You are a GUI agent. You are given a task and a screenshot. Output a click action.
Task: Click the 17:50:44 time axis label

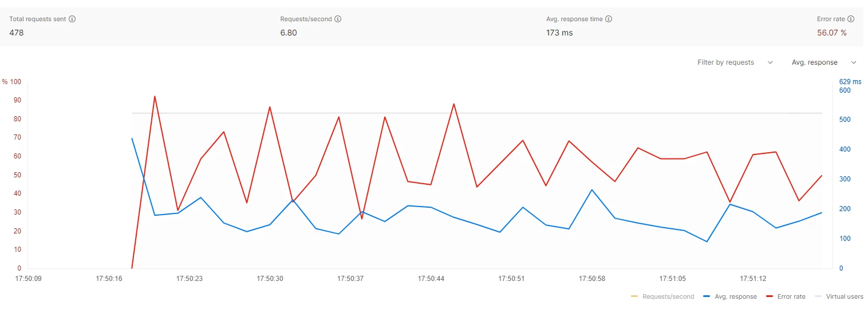(431, 279)
